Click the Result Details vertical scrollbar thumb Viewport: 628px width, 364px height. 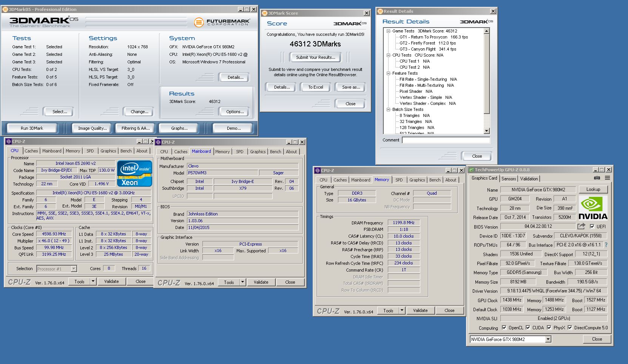(487, 74)
